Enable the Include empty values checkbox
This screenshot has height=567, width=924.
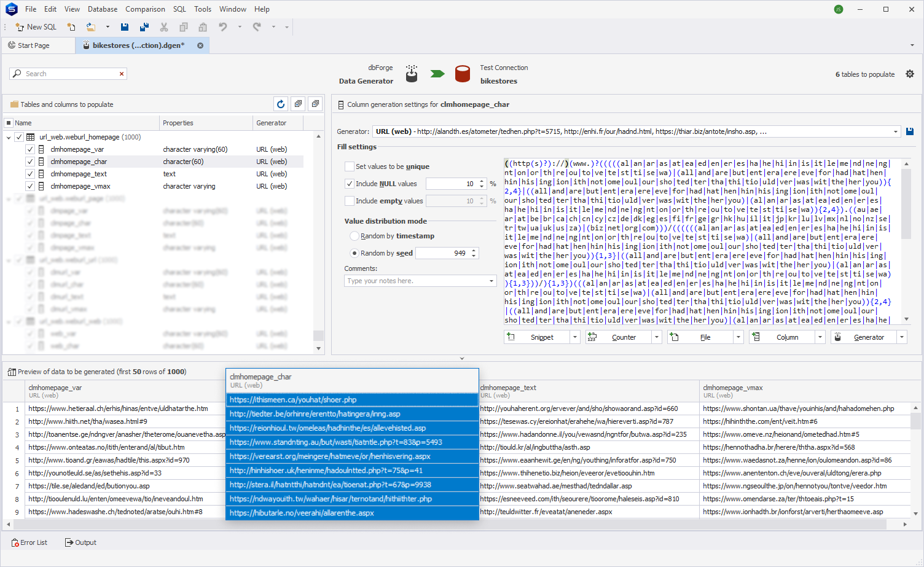pos(350,201)
